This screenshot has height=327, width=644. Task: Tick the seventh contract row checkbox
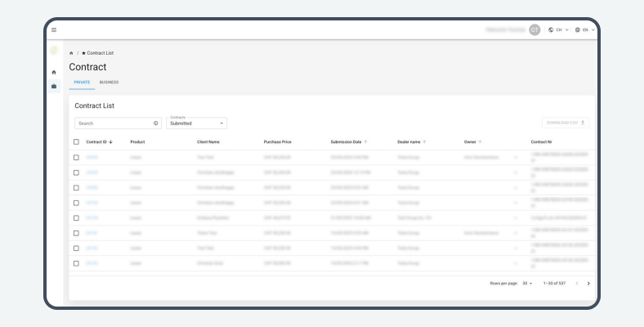tap(76, 249)
